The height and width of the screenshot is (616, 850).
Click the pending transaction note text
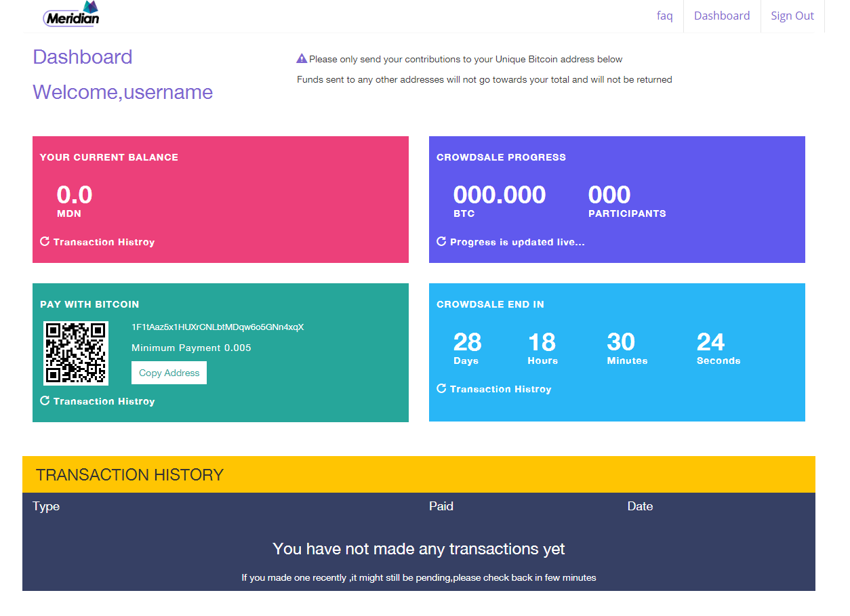[x=419, y=578]
